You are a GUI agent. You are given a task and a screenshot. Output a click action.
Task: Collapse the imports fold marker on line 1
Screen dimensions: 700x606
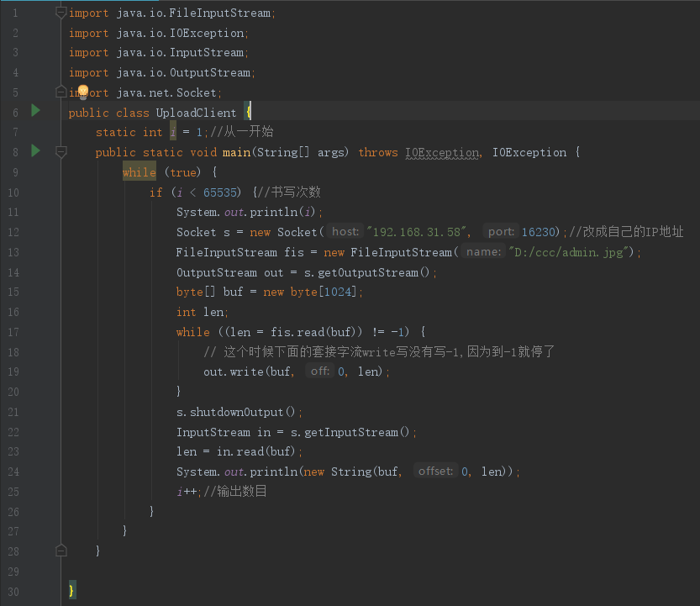click(x=61, y=13)
